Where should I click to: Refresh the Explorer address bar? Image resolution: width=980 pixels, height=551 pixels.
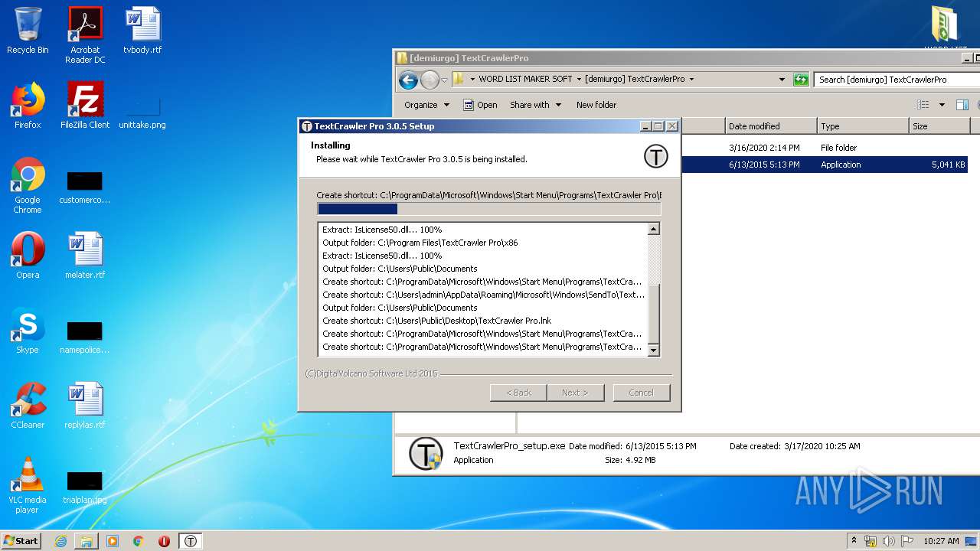coord(801,80)
